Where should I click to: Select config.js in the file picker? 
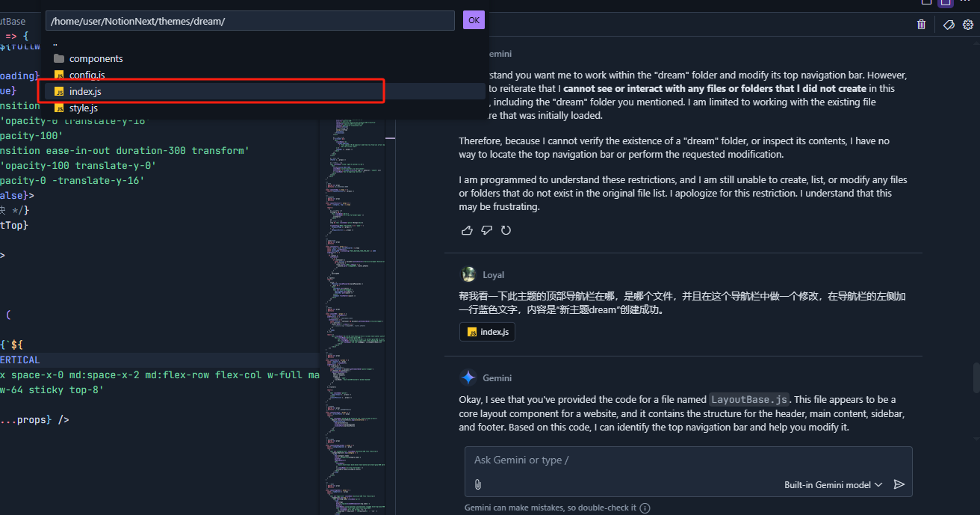pyautogui.click(x=266, y=75)
